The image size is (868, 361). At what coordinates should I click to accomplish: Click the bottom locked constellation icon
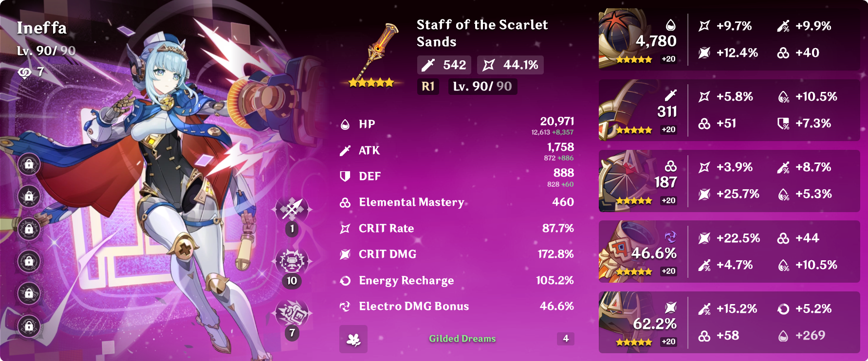pyautogui.click(x=29, y=325)
